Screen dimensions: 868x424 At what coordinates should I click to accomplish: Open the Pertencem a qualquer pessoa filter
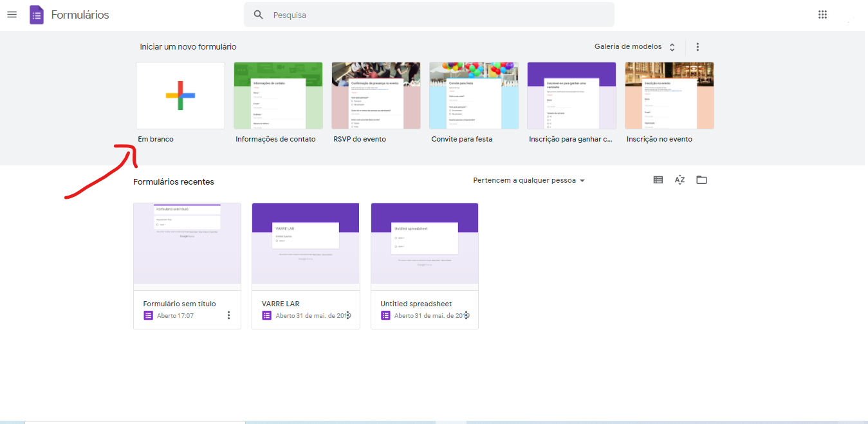[x=529, y=181]
